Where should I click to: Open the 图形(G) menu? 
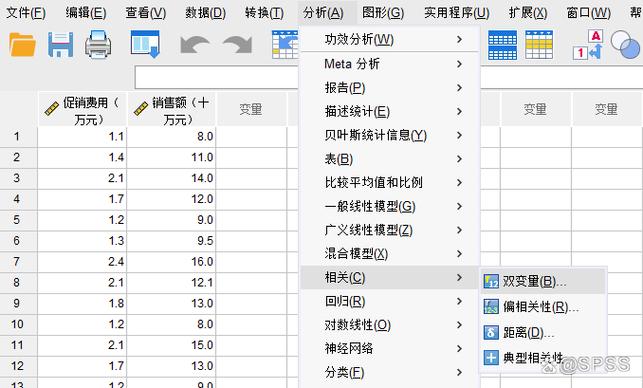(x=383, y=13)
